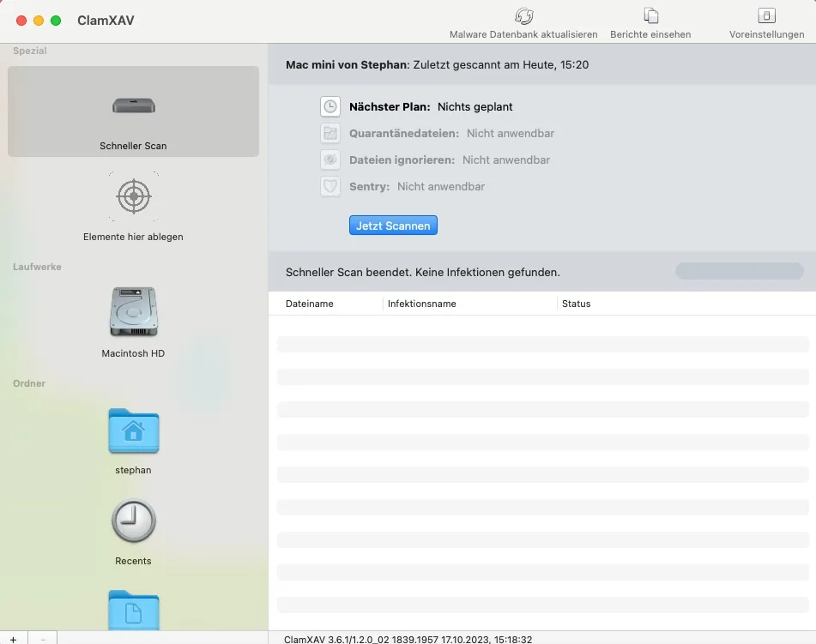
Task: Click the Nächster Plan clock icon
Action: pyautogui.click(x=330, y=107)
